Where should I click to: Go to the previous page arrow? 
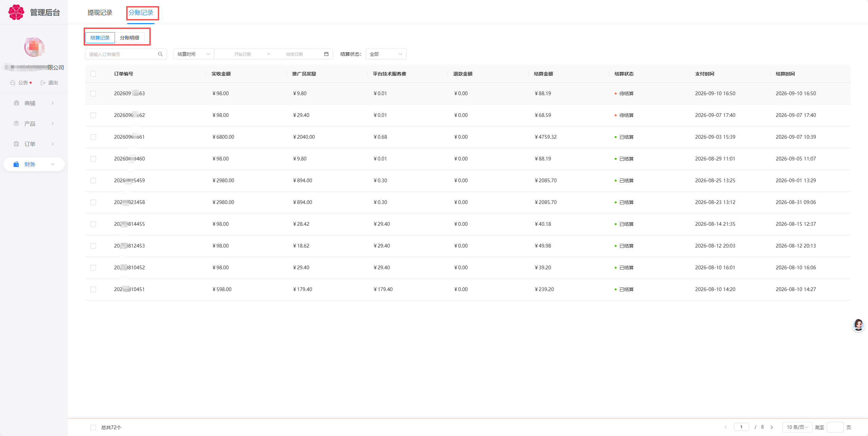click(x=726, y=427)
